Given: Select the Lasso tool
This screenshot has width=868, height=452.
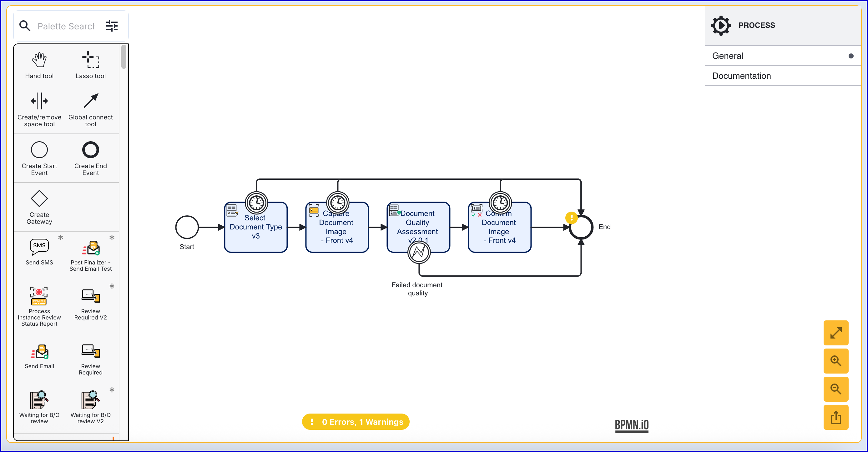Looking at the screenshot, I should [x=90, y=61].
